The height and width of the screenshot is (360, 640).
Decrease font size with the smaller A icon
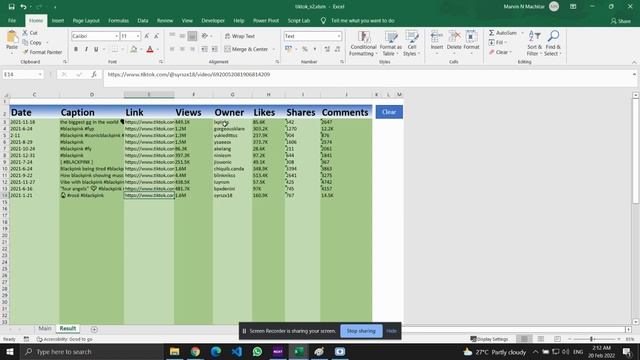click(156, 36)
